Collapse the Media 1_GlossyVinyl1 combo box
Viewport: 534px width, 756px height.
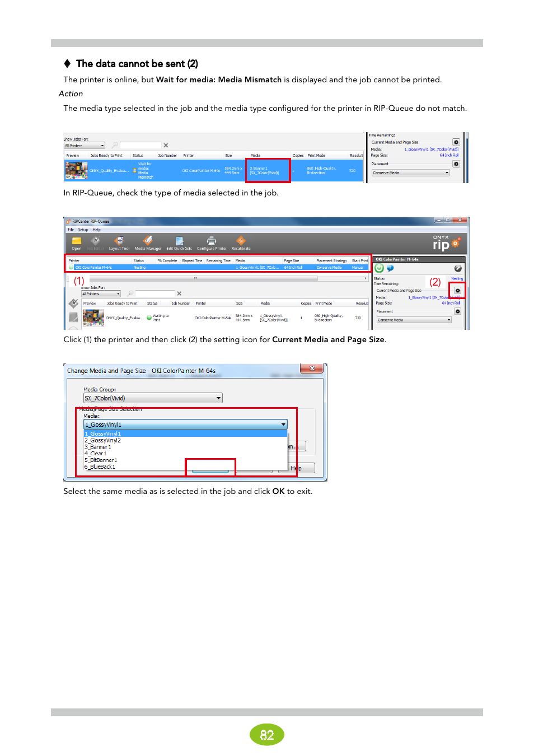(185, 424)
